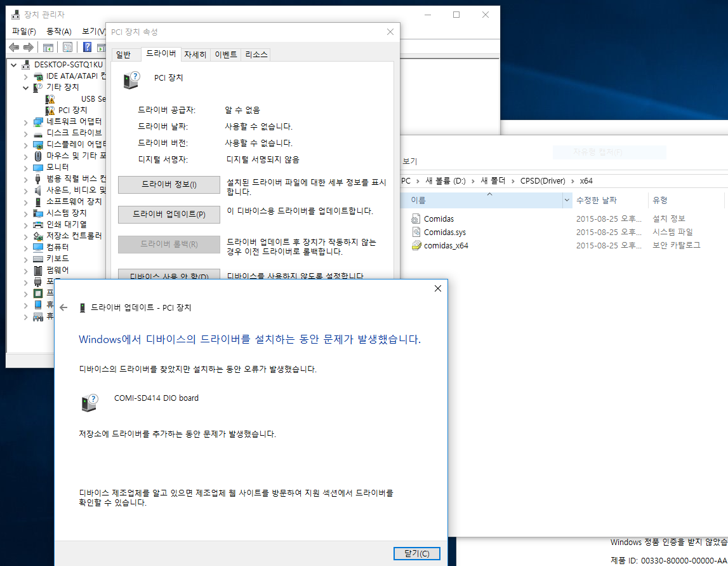Open the 동작(A) menu
The height and width of the screenshot is (566, 728).
tap(59, 32)
